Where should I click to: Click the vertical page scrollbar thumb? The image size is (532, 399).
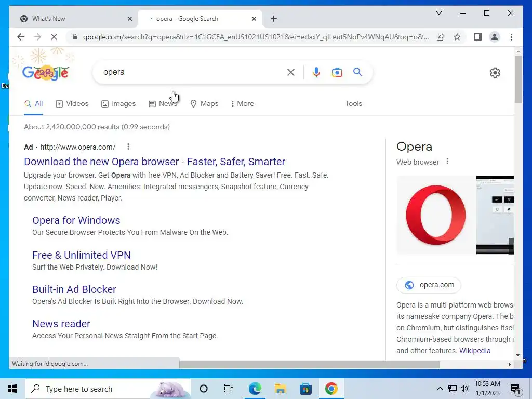pos(518,79)
